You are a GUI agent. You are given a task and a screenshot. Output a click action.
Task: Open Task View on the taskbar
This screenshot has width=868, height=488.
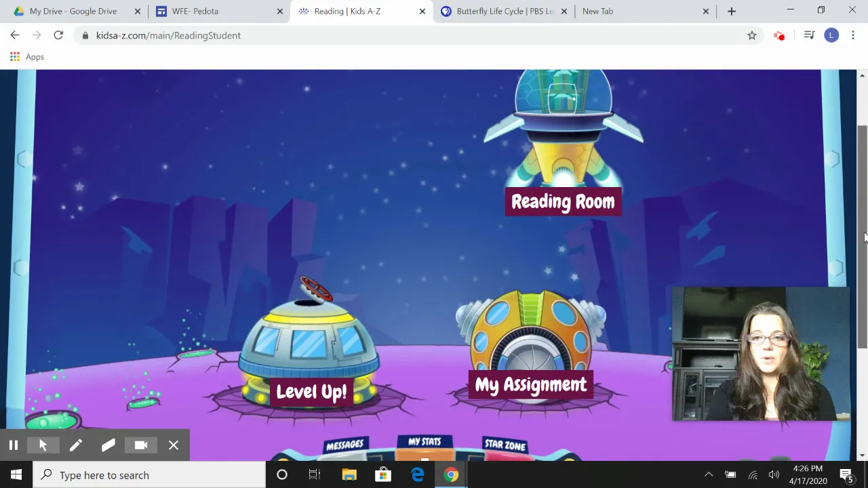(314, 475)
